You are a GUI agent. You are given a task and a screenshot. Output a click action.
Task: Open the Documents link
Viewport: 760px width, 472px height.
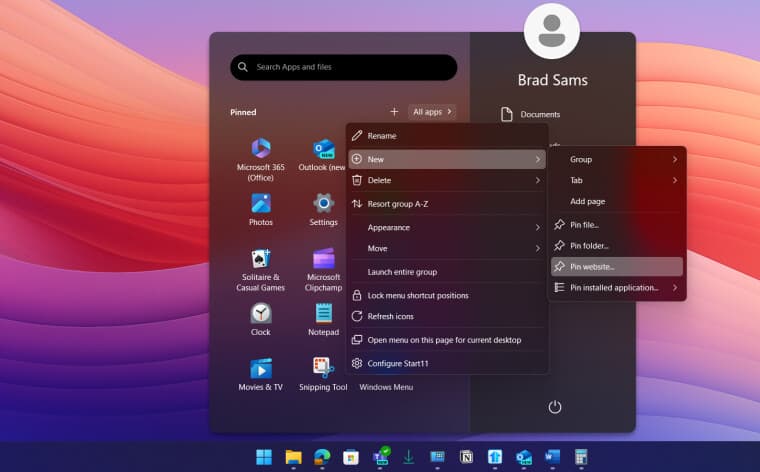(540, 115)
